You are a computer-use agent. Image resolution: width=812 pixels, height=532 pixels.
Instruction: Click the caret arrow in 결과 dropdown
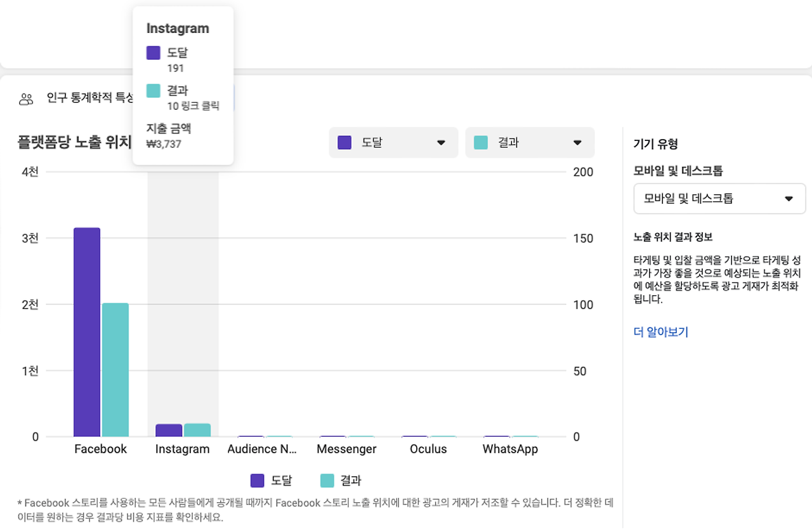(577, 143)
